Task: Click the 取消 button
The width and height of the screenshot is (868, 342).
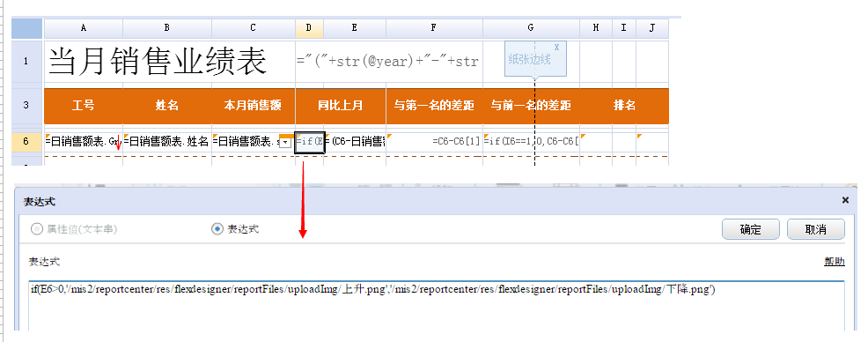Action: pos(816,229)
